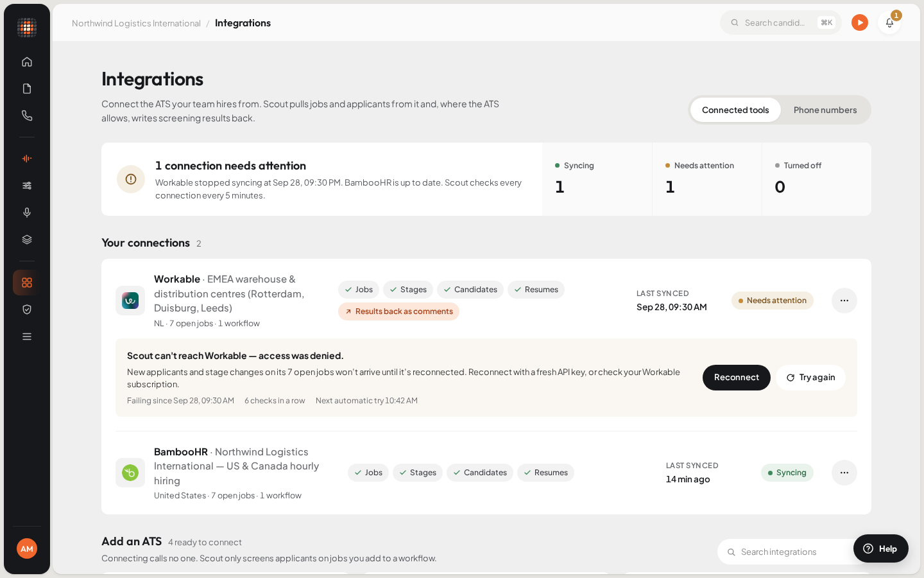The image size is (924, 578).
Task: Click the Turned off count card
Action: coord(817,179)
